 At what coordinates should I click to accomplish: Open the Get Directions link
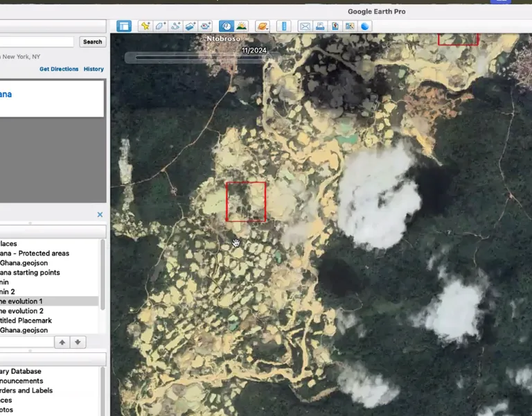(59, 69)
